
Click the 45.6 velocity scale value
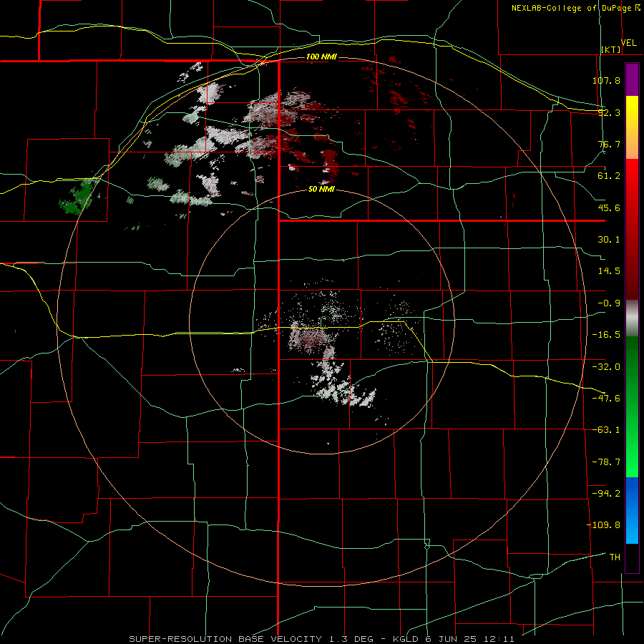pyautogui.click(x=609, y=208)
